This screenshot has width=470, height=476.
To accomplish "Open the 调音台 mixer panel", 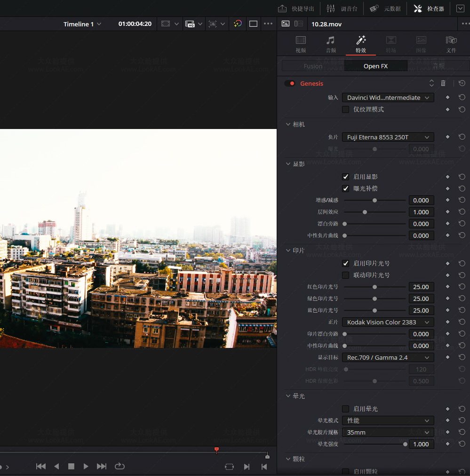I will tap(342, 8).
